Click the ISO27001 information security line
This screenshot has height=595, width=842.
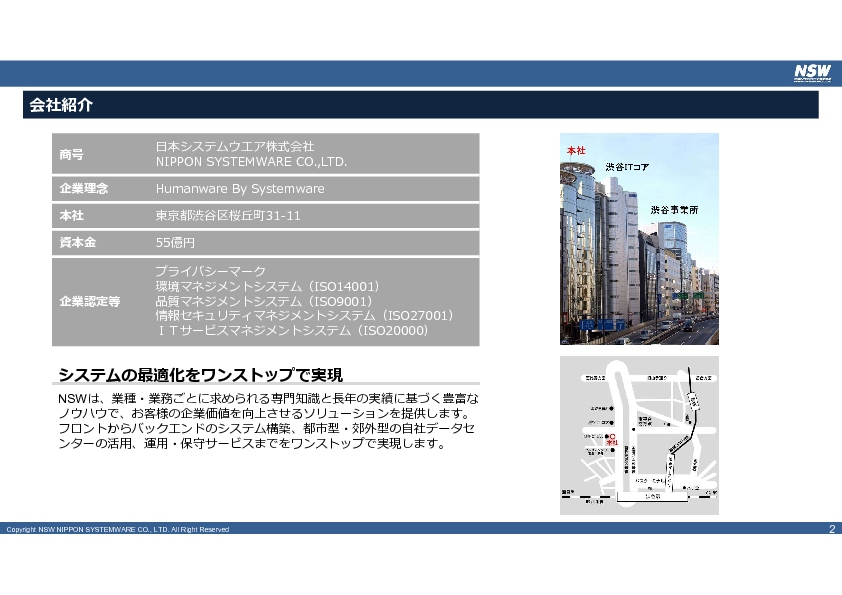(x=304, y=315)
